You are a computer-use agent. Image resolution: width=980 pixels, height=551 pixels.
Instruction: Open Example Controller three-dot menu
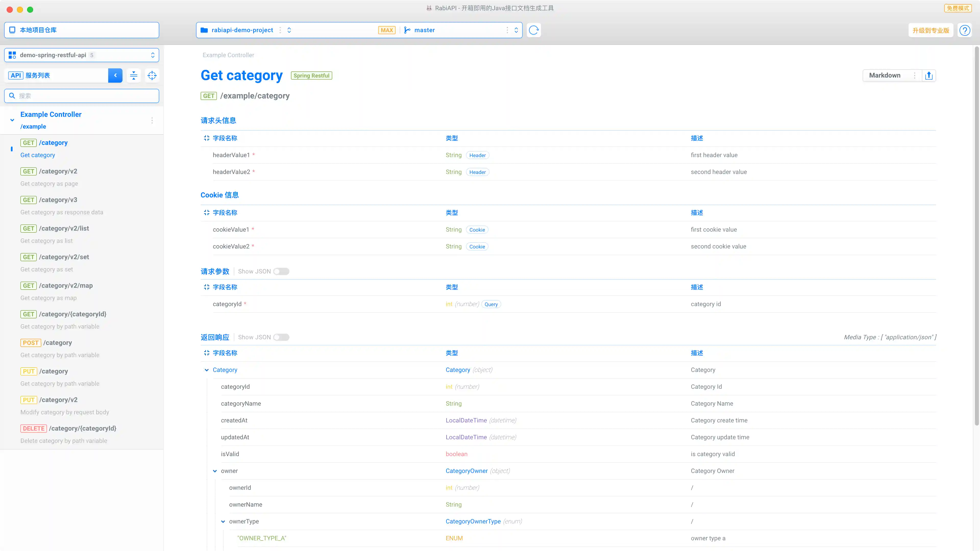(x=152, y=120)
